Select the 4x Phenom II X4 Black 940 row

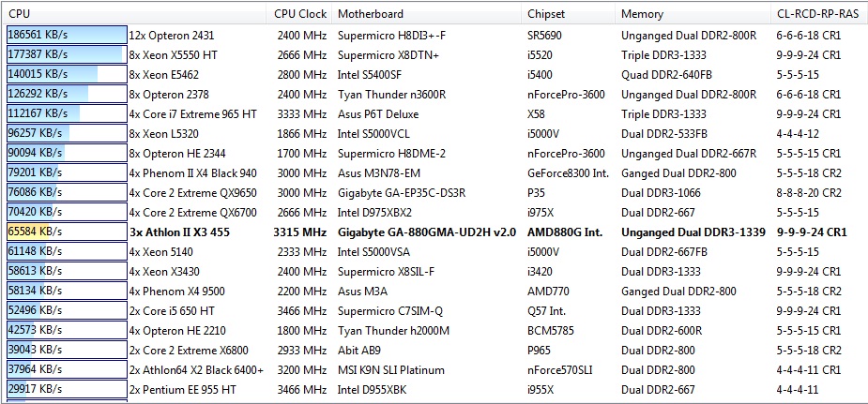pyautogui.click(x=192, y=172)
